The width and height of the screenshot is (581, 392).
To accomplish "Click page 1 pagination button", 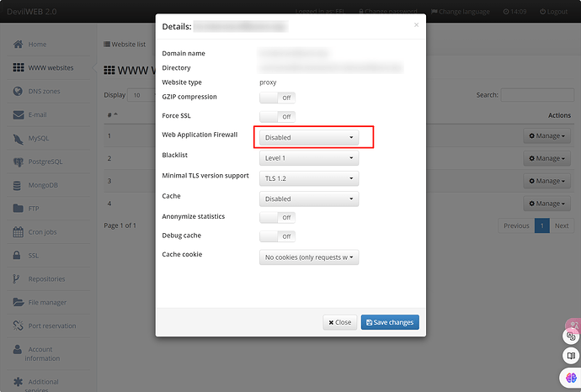I will (541, 225).
